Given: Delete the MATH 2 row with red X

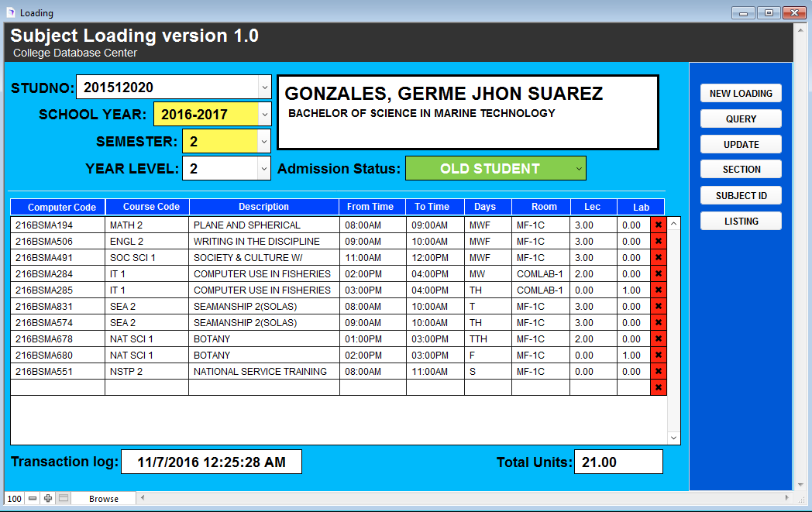Looking at the screenshot, I should (x=658, y=225).
